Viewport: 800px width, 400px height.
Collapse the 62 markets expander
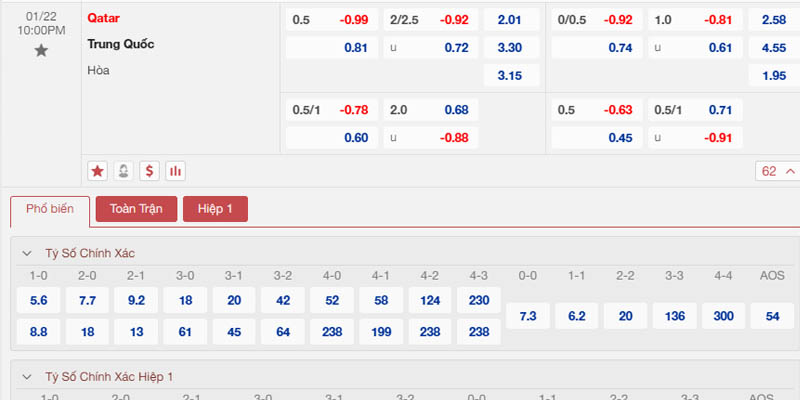pyautogui.click(x=778, y=171)
